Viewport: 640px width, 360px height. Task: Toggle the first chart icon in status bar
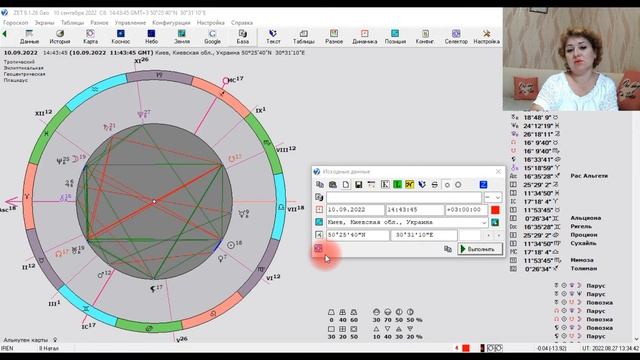pos(491,348)
